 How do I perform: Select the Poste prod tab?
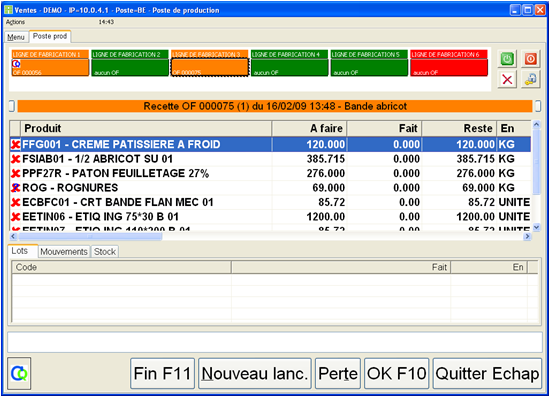[x=50, y=36]
